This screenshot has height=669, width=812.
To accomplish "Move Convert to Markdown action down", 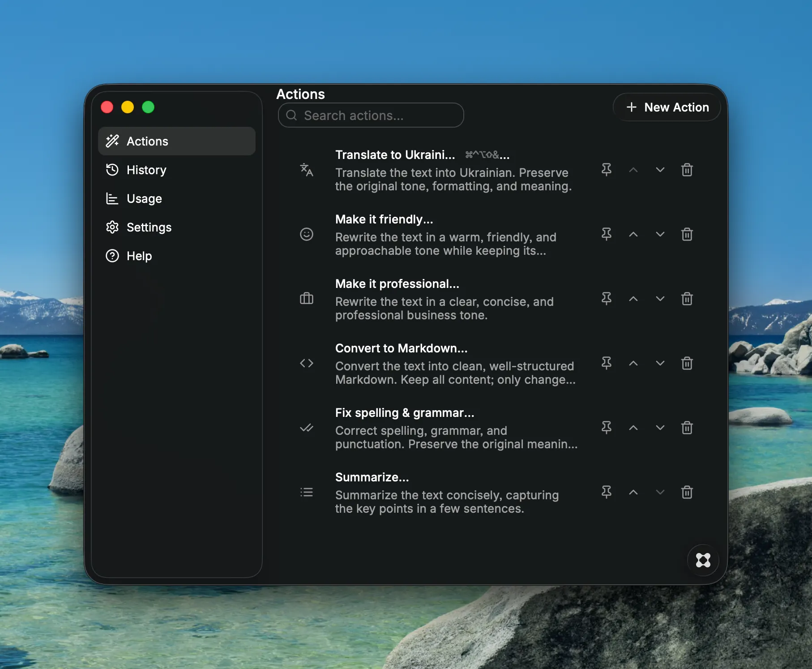I will click(660, 363).
